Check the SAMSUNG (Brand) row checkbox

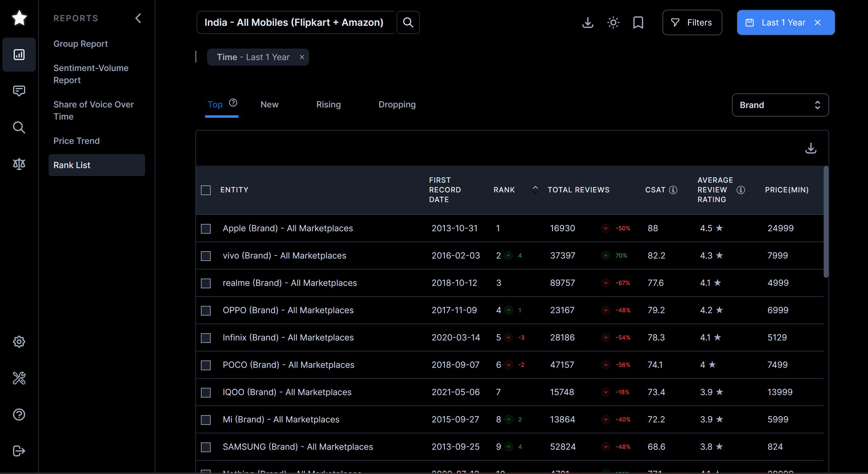click(205, 447)
